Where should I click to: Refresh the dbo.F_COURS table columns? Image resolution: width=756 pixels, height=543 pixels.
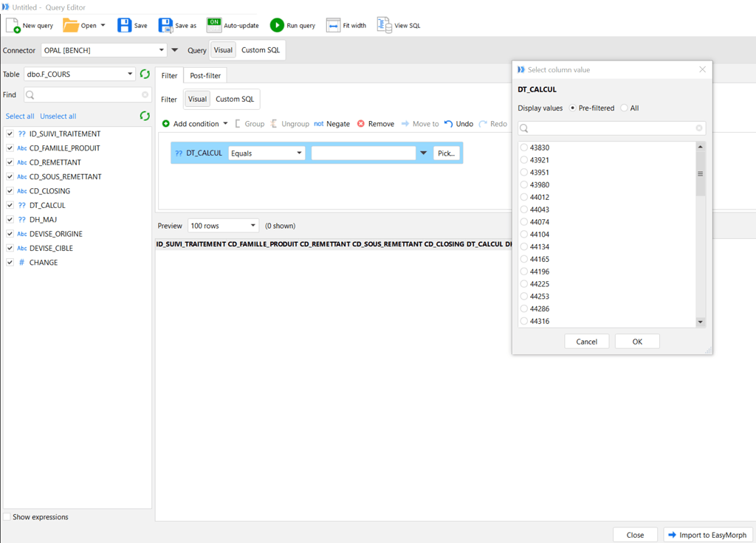point(145,74)
